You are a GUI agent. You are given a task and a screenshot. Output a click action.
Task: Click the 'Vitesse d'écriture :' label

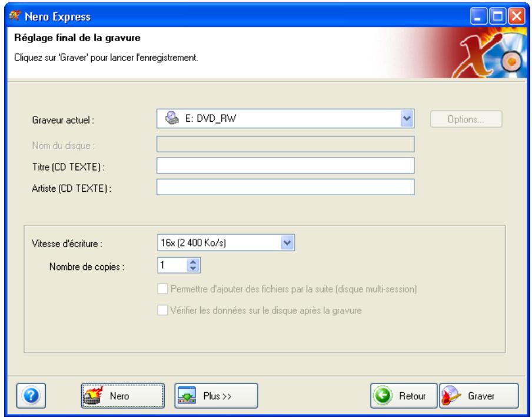tap(67, 243)
